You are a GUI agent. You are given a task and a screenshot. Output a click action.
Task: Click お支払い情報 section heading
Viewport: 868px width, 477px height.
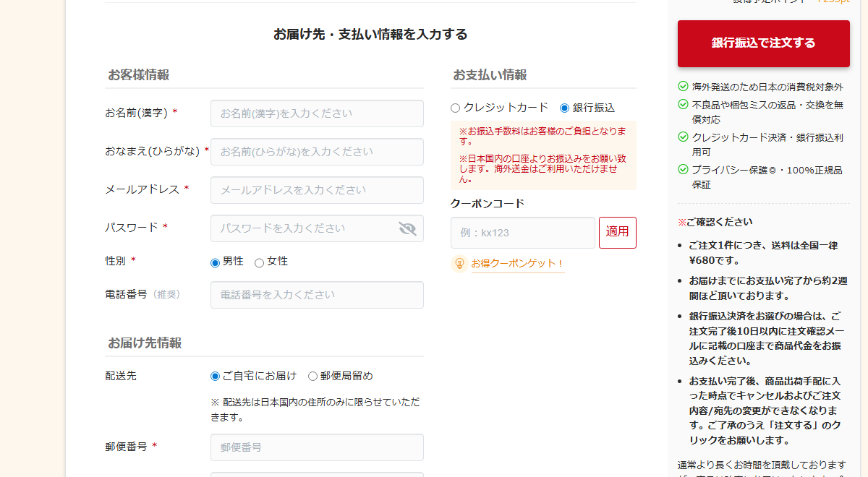tap(490, 74)
